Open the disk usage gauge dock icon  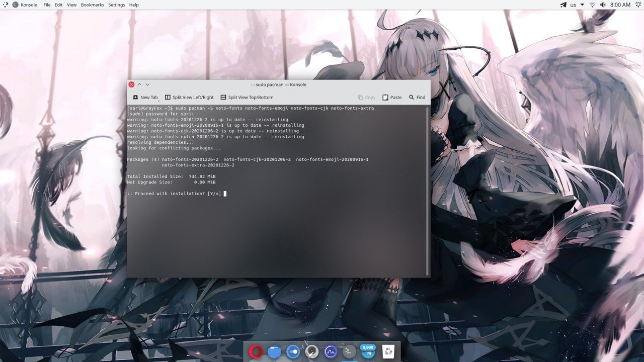point(312,351)
